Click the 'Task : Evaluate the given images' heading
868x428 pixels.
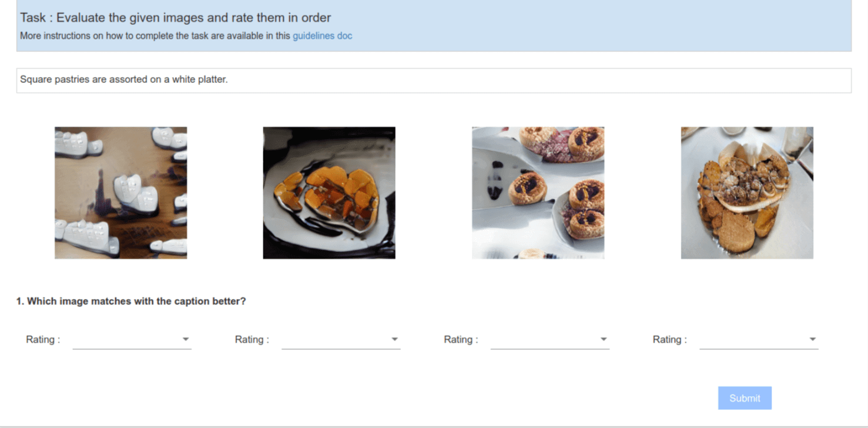pos(175,18)
